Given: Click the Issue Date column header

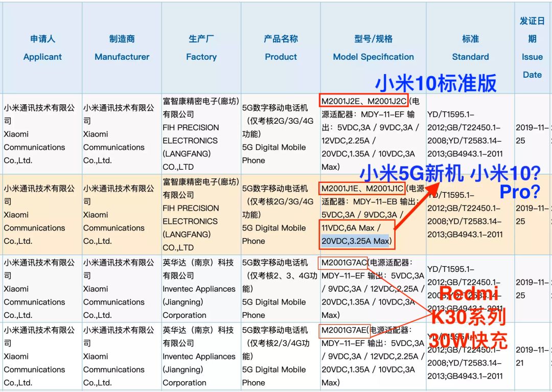Looking at the screenshot, I should pyautogui.click(x=532, y=48).
